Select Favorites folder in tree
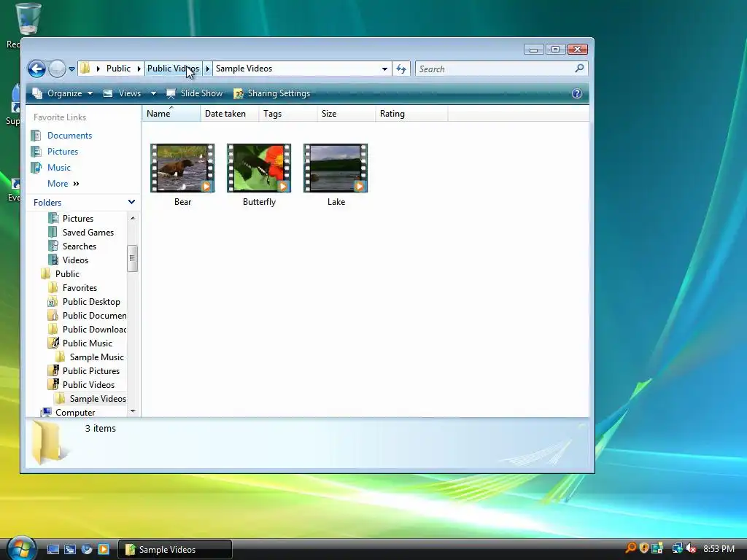 (80, 287)
